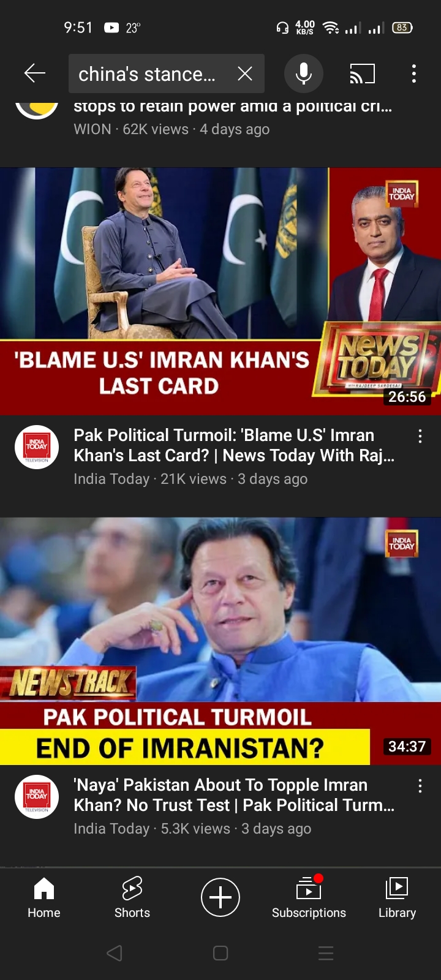Tap the Android back navigation button
The image size is (441, 980).
[x=115, y=953]
